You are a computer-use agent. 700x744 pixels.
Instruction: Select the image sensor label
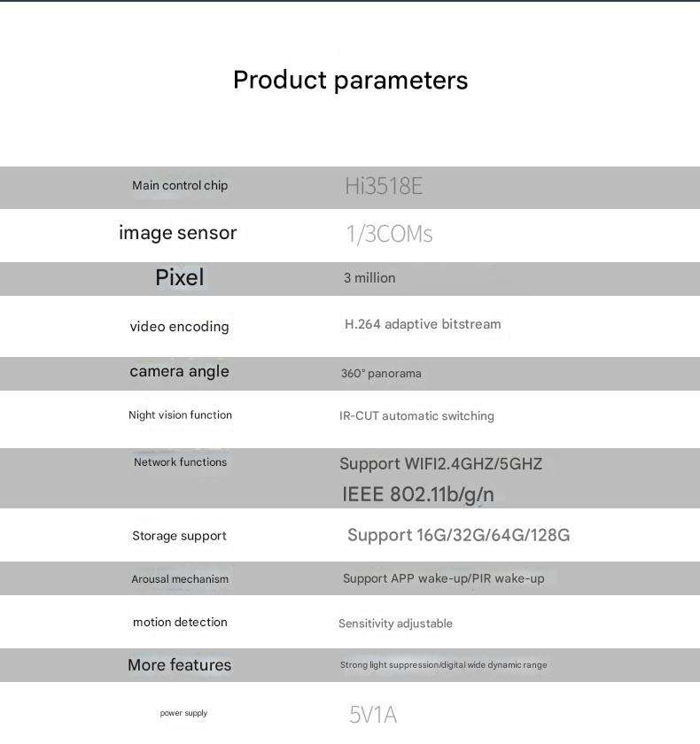pos(178,233)
